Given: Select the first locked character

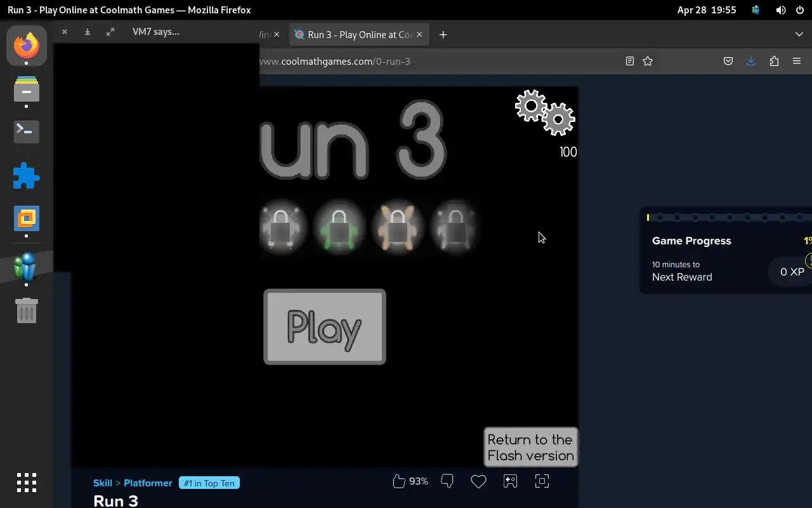Looking at the screenshot, I should (281, 227).
